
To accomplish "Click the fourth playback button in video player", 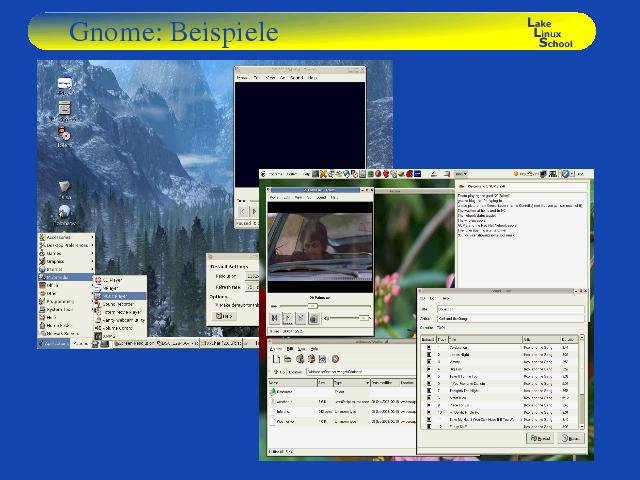I will (x=313, y=318).
